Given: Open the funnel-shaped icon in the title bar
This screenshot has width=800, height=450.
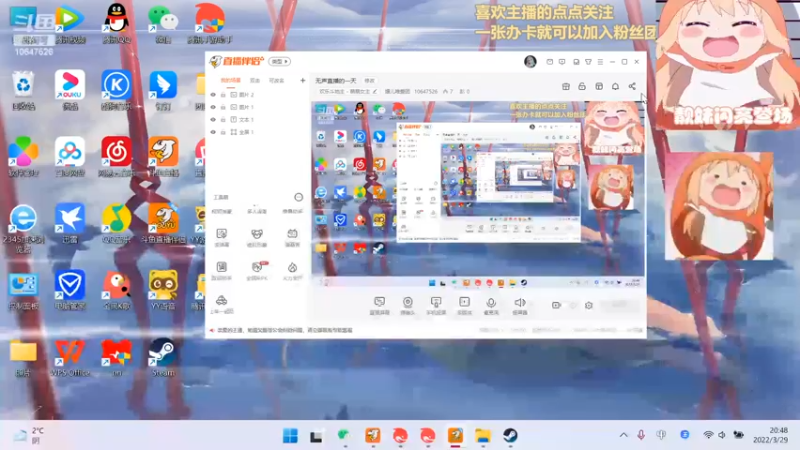Looking at the screenshot, I should coord(588,62).
